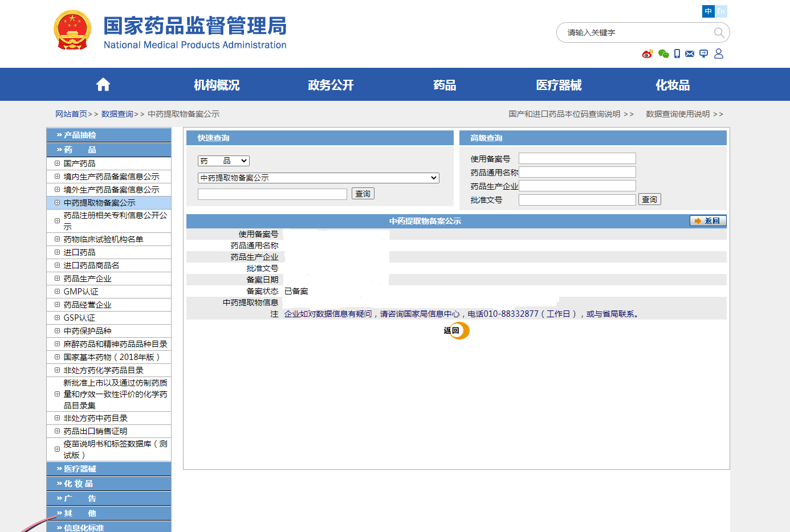Expand the 化妆品 sidebar section
Screen dimensions: 790x532
[x=109, y=484]
